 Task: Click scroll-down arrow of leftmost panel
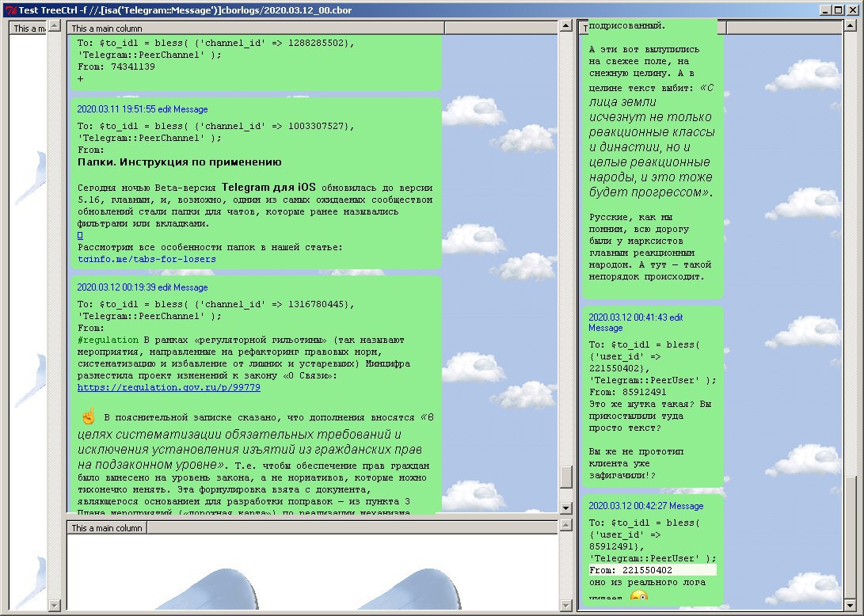55,605
